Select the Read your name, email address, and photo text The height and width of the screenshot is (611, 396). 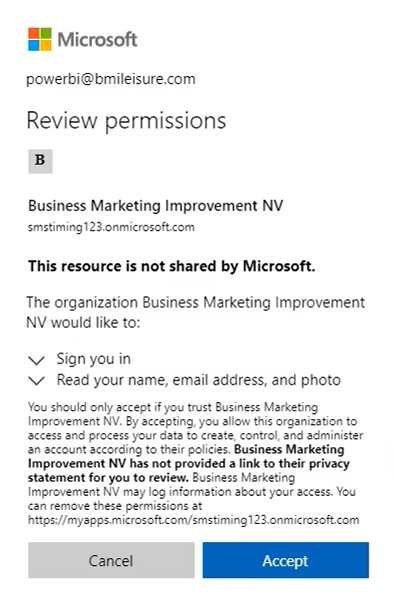click(199, 380)
